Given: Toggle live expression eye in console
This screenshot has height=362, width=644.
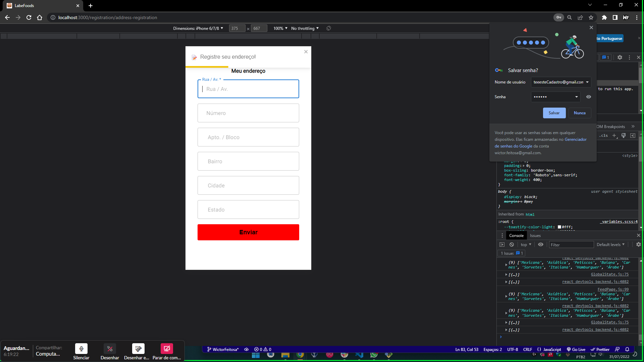Looking at the screenshot, I should click(x=541, y=245).
